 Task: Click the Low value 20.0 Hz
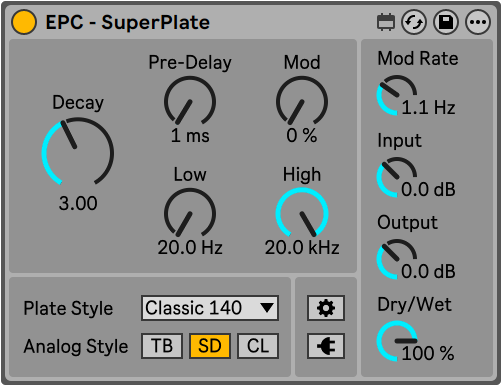point(190,248)
